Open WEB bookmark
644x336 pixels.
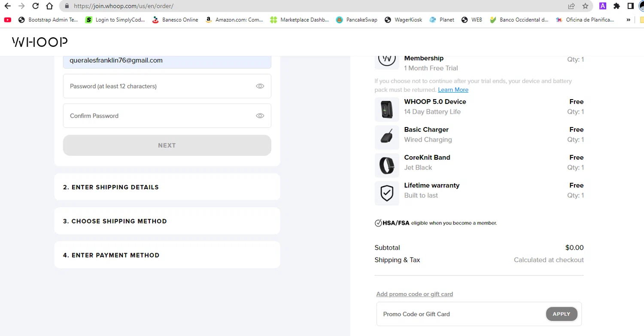[x=472, y=20]
